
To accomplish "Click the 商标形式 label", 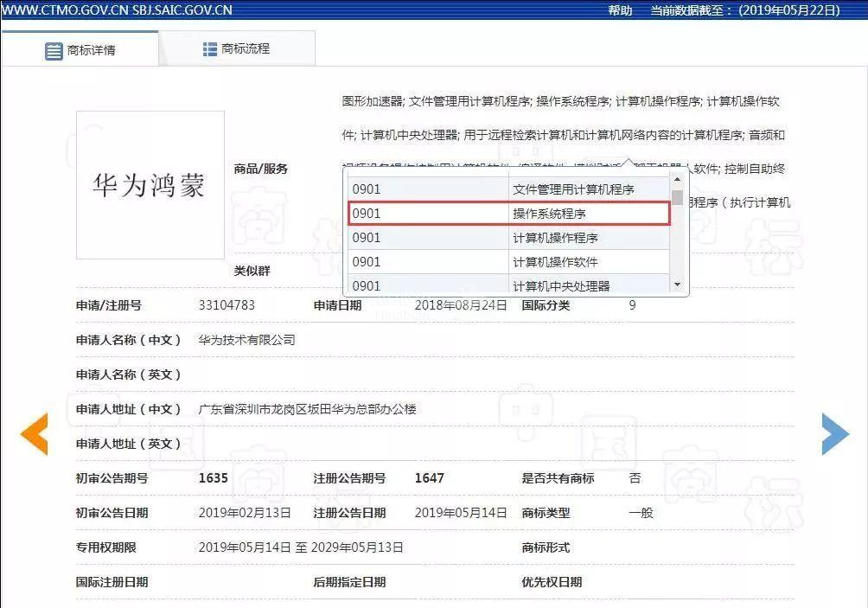I will click(546, 547).
